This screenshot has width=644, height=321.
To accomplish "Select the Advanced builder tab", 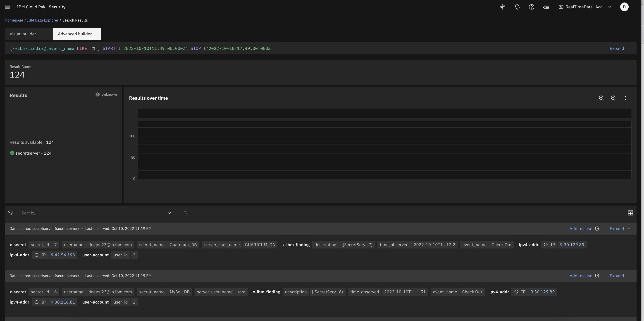I will click(x=74, y=34).
